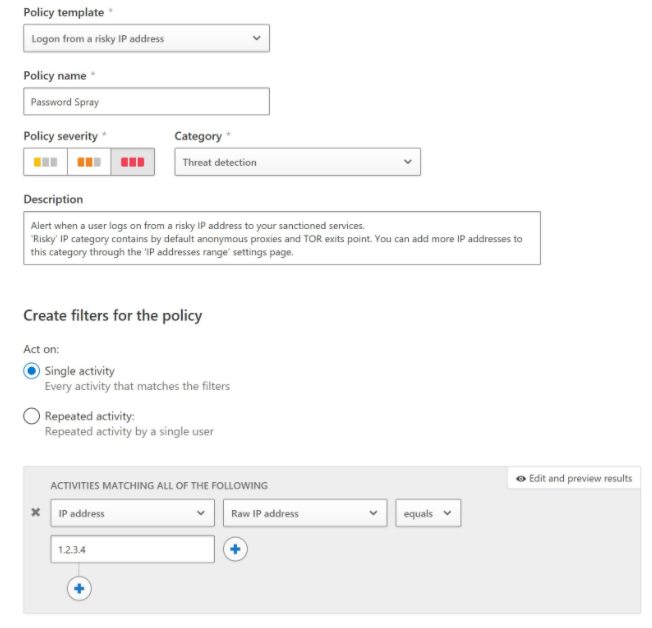
Task: Click the 1.2.3.4 IP value field
Action: [133, 549]
